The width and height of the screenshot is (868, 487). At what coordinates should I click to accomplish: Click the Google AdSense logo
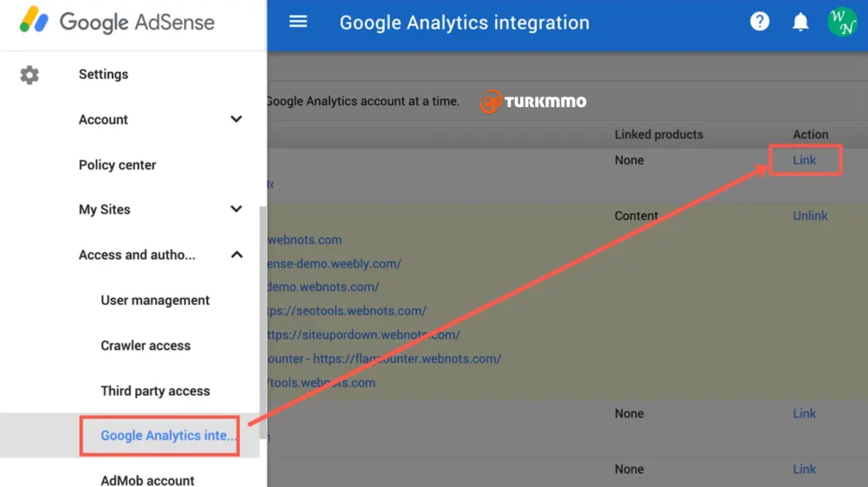(117, 22)
